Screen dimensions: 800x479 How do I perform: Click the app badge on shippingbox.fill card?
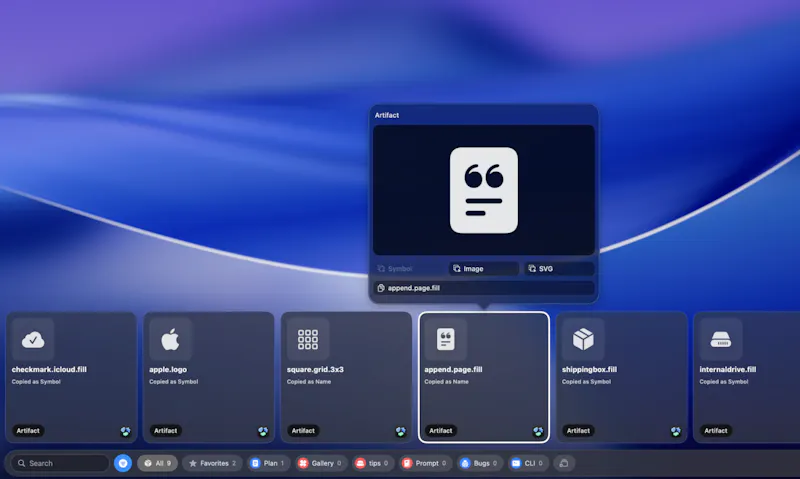point(676,432)
